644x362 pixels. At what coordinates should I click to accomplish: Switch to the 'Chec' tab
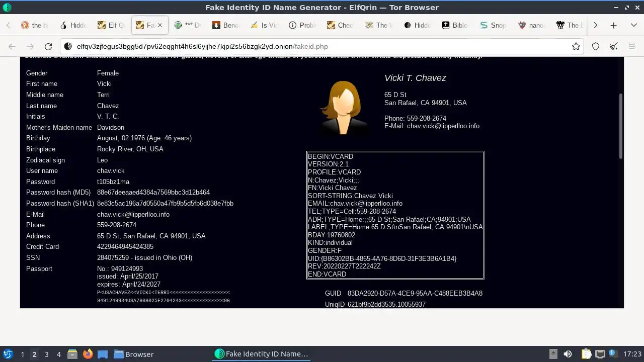(x=341, y=25)
